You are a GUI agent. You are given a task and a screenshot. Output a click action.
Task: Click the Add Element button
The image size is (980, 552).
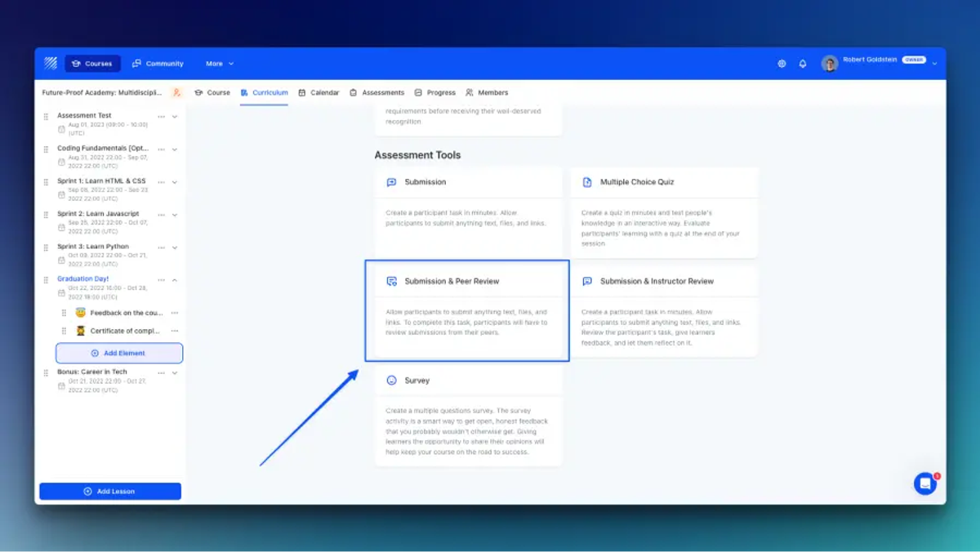pyautogui.click(x=119, y=354)
